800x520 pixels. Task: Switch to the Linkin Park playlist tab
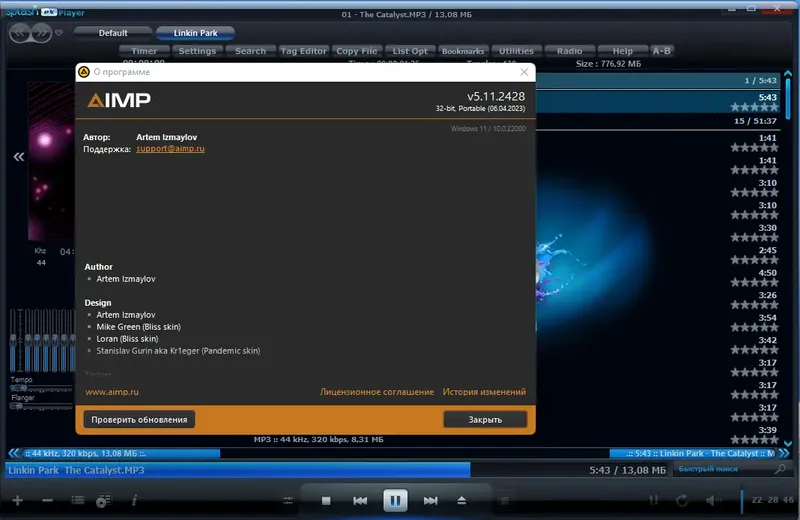[195, 33]
